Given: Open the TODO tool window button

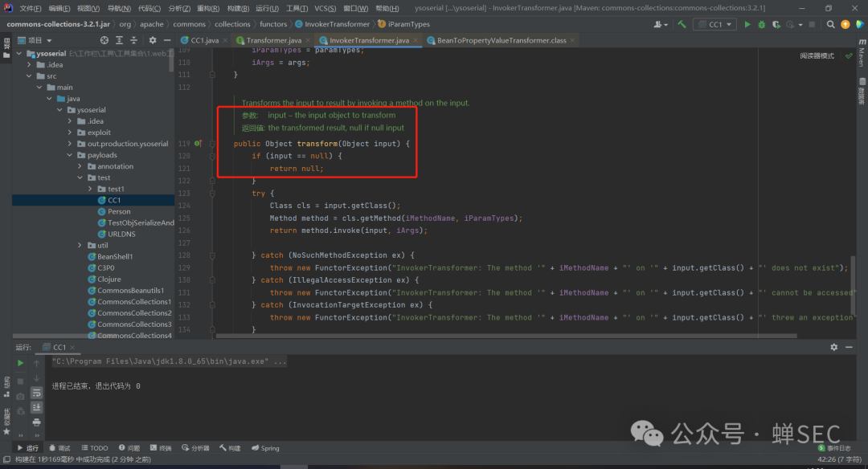Looking at the screenshot, I should [x=94, y=448].
